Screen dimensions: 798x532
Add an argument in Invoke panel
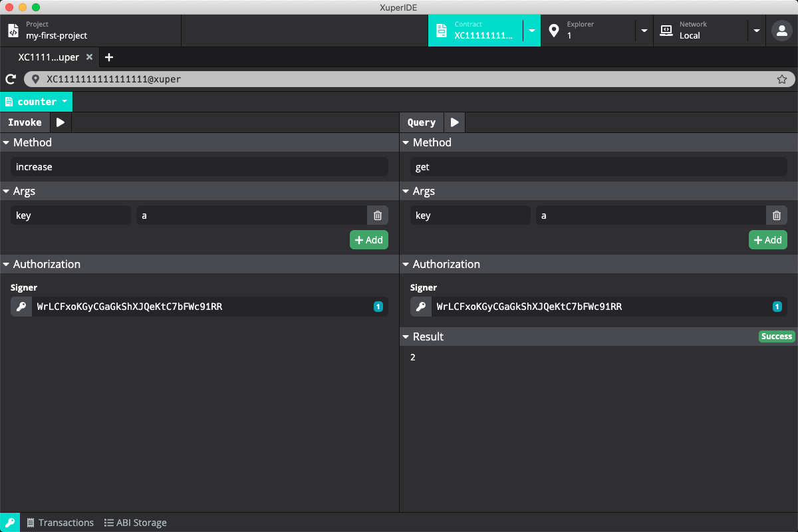point(369,240)
